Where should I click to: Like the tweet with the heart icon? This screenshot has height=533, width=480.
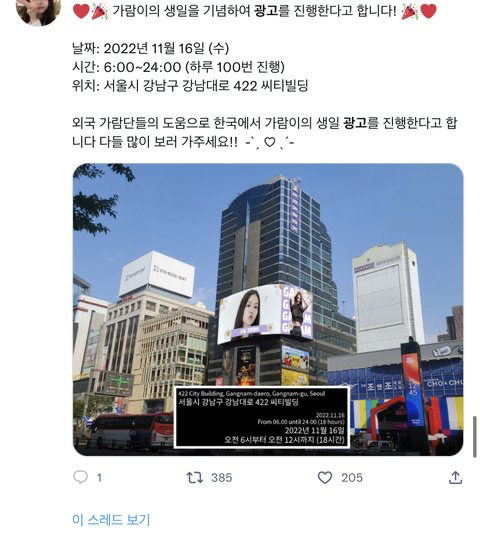(x=325, y=478)
